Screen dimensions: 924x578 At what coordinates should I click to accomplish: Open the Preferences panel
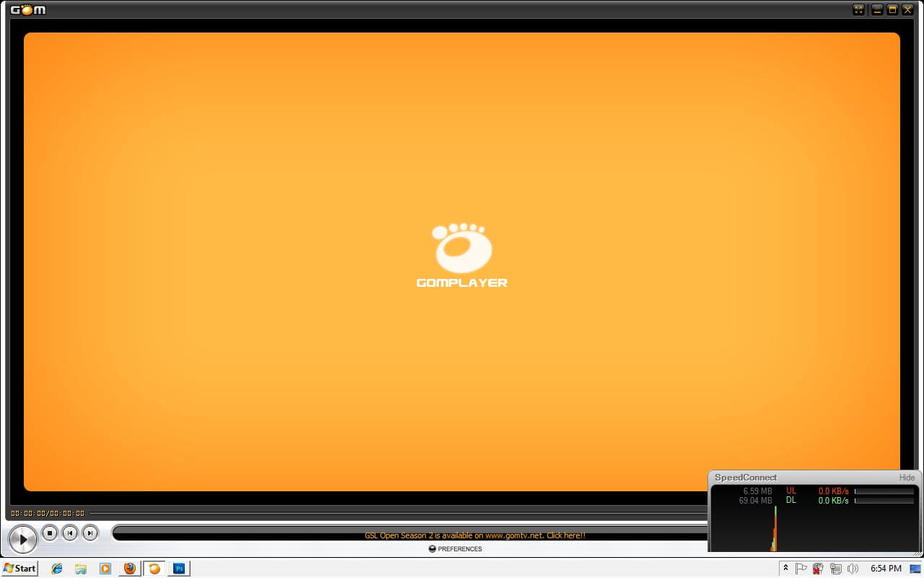coord(455,548)
